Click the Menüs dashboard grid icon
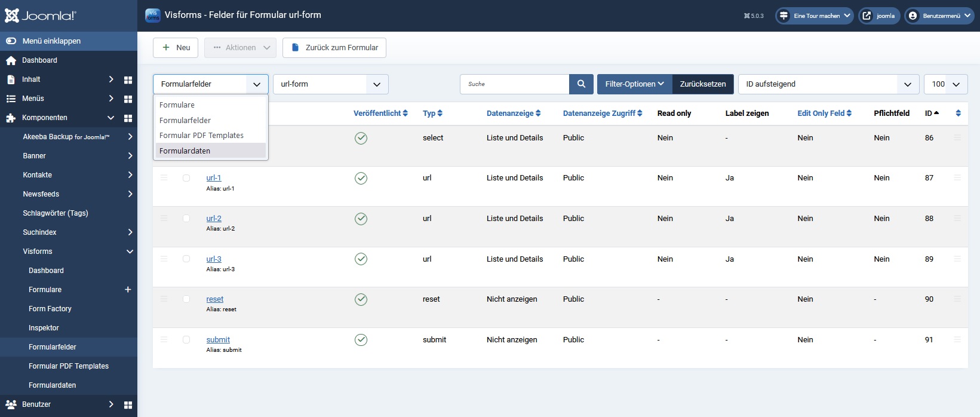 coord(128,99)
